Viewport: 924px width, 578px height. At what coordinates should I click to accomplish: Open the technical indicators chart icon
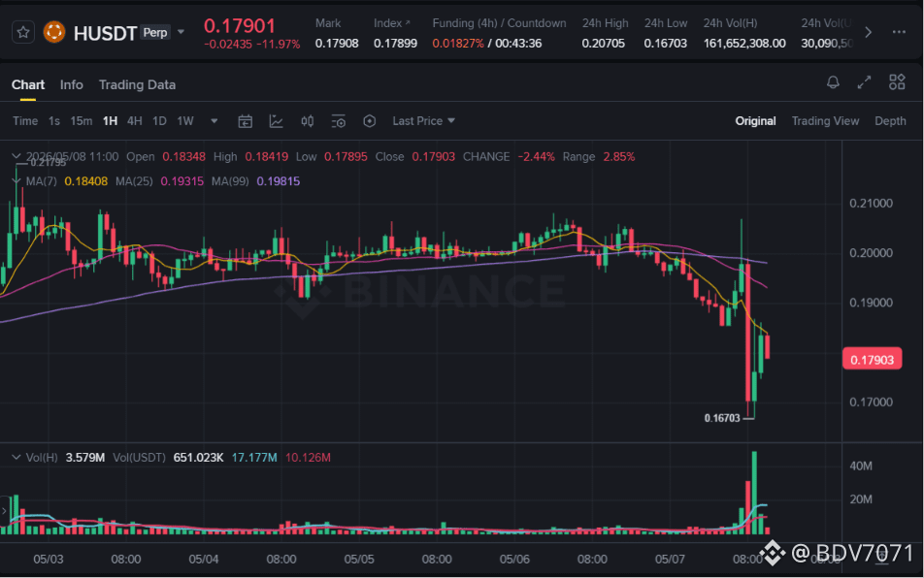pos(276,121)
